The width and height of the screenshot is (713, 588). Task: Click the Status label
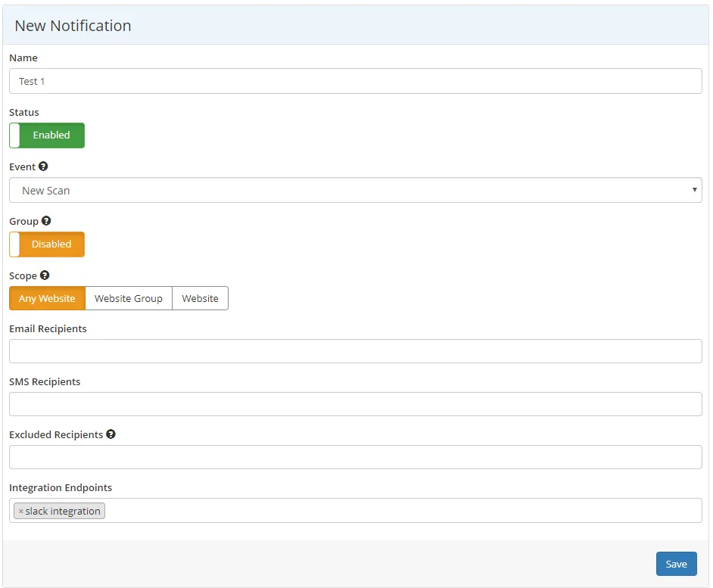coord(24,112)
